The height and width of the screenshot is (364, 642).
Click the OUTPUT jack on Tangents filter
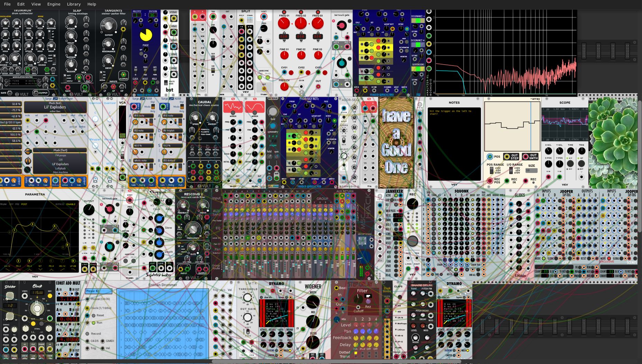click(x=123, y=74)
